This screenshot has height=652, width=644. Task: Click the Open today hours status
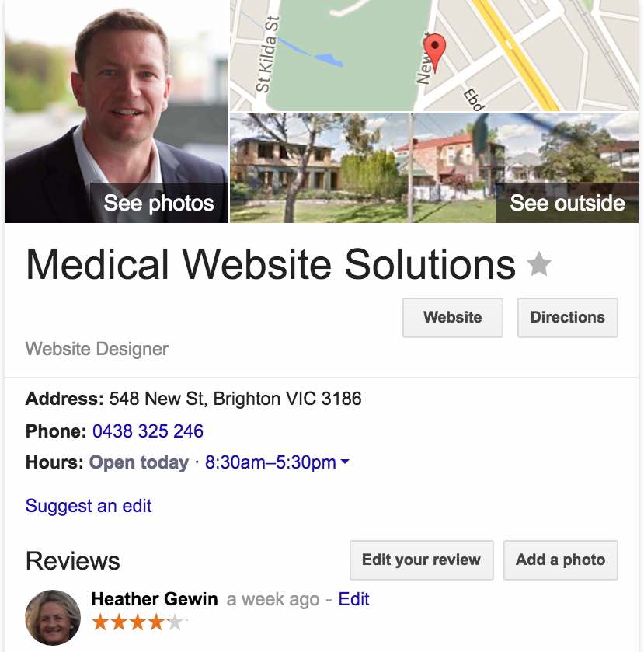[139, 462]
